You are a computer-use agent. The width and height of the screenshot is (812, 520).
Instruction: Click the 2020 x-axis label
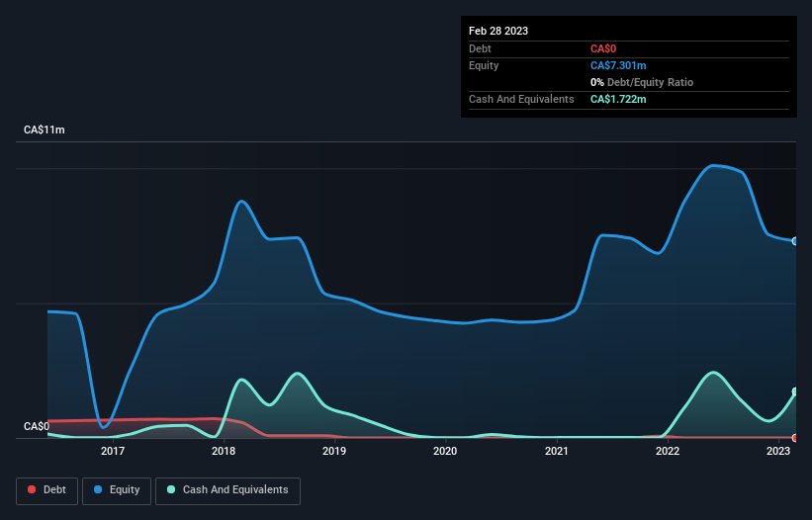(445, 451)
